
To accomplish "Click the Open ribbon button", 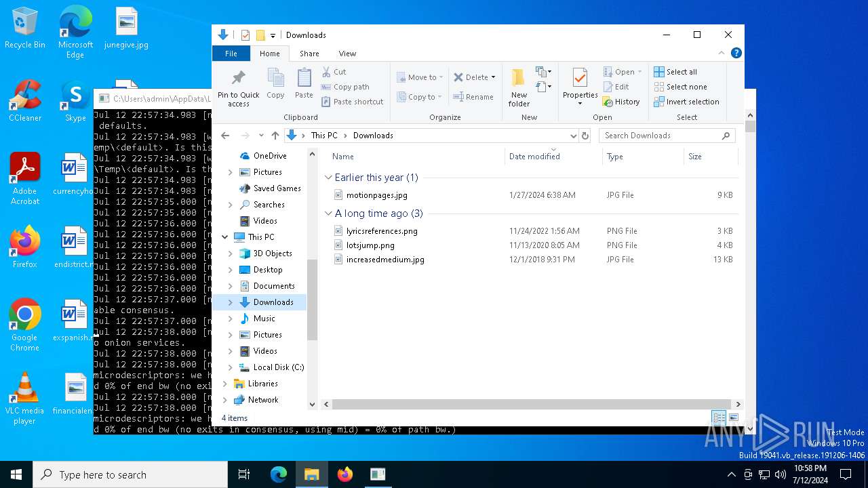I will (623, 72).
